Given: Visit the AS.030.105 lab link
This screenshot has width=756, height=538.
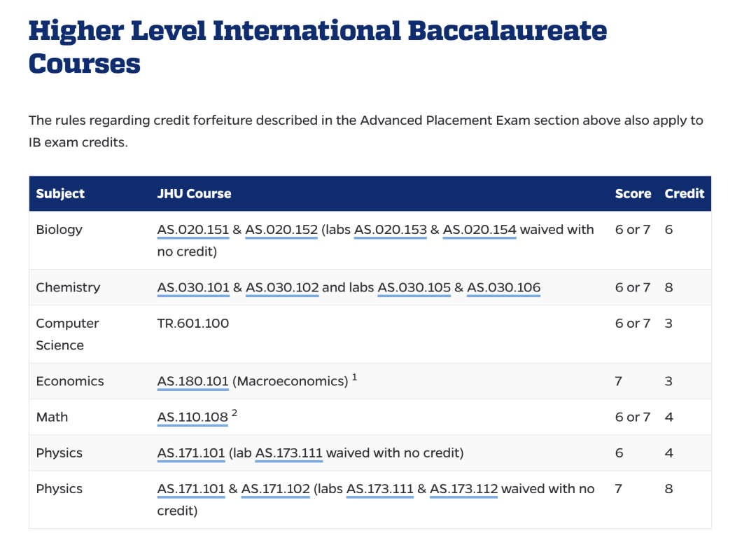Looking at the screenshot, I should pos(414,288).
